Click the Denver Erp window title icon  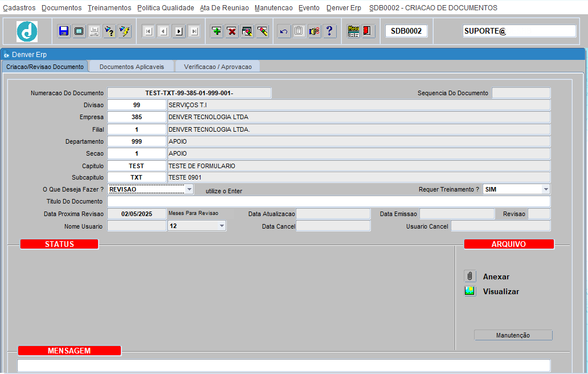pyautogui.click(x=6, y=55)
